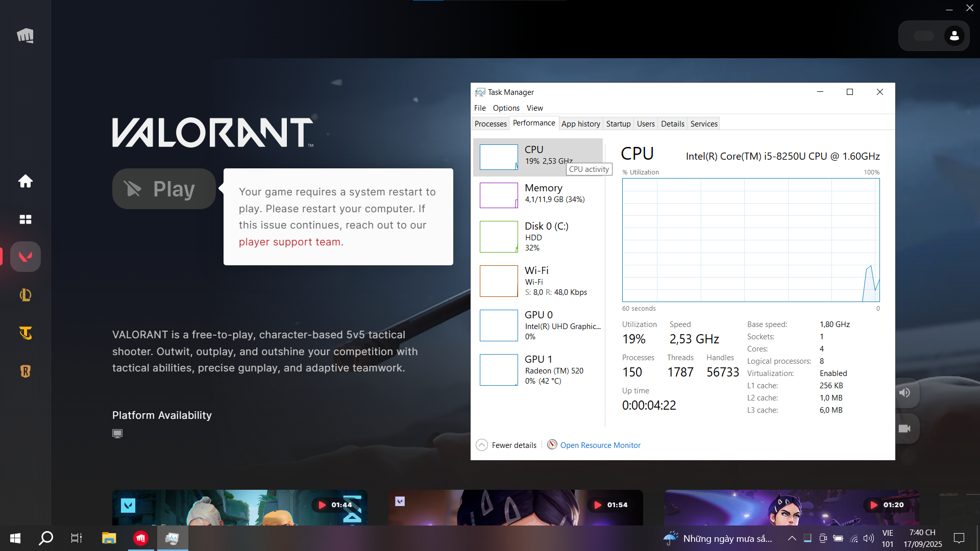Toggle the video camera button
The width and height of the screenshot is (980, 551).
pyautogui.click(x=904, y=429)
